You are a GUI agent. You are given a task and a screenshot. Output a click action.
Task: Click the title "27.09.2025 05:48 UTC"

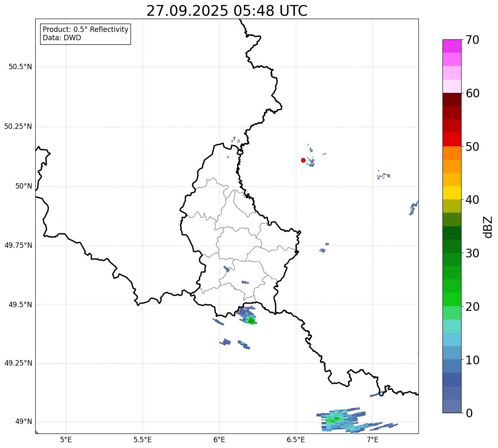coord(227,11)
